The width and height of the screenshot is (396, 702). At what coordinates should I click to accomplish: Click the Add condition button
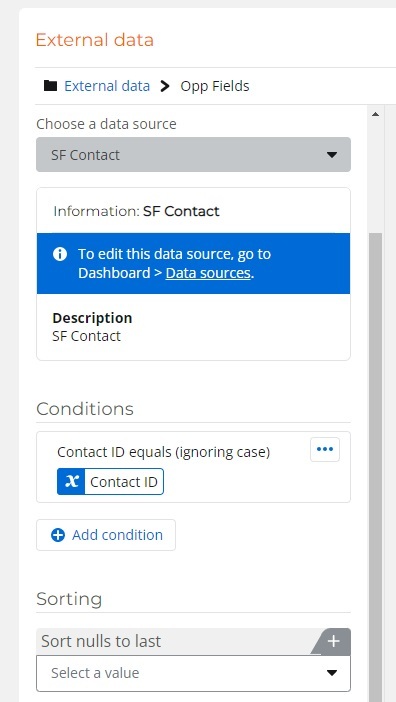tap(106, 535)
